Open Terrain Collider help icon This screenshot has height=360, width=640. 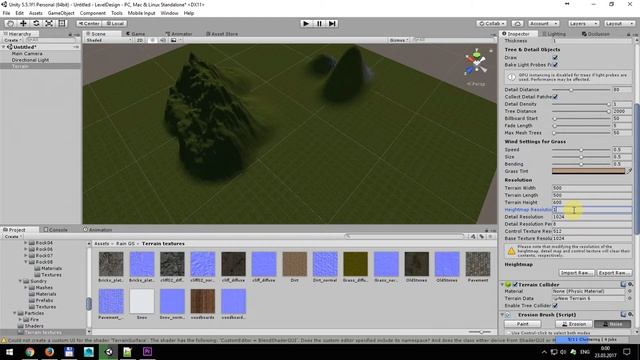coord(623,284)
